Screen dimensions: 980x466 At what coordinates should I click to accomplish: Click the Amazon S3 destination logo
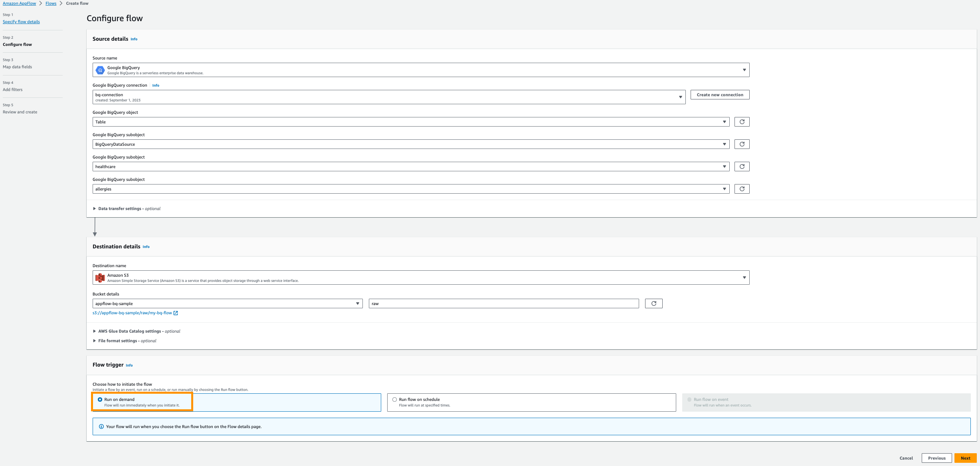pyautogui.click(x=100, y=277)
